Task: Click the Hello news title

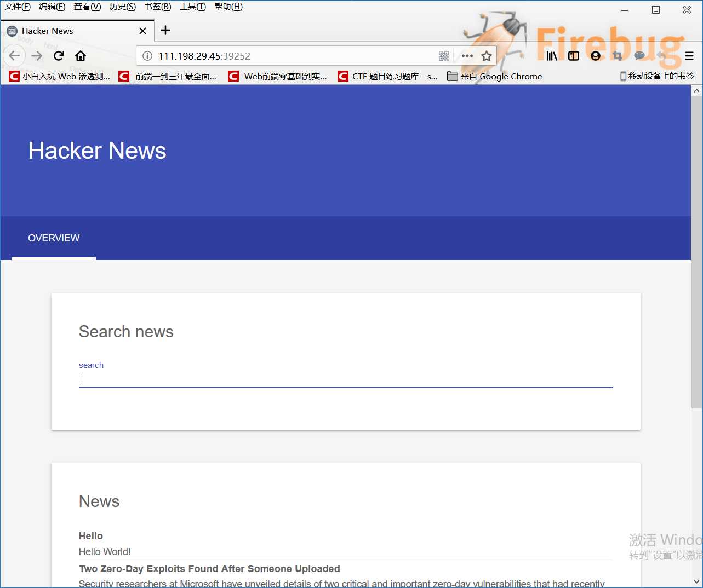Action: coord(91,536)
